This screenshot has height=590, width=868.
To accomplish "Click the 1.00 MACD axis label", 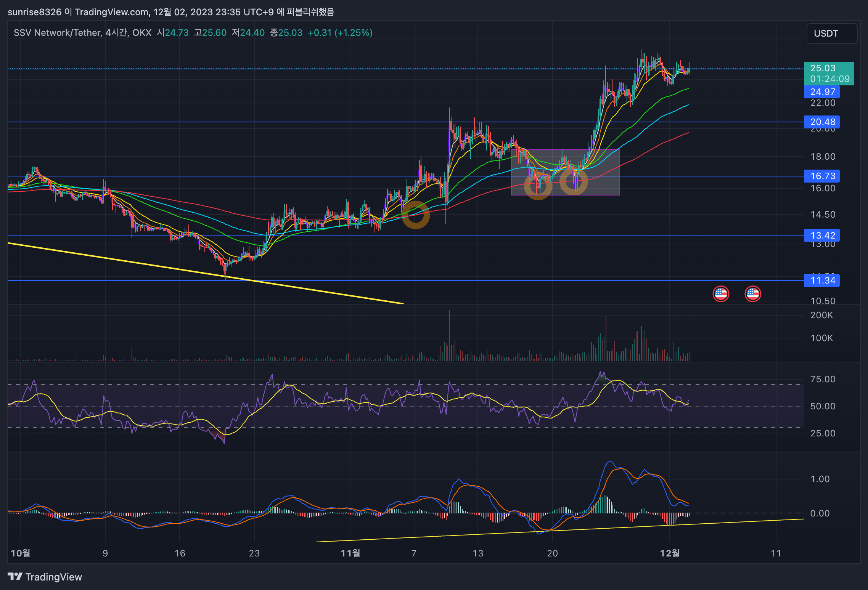I will (x=820, y=479).
